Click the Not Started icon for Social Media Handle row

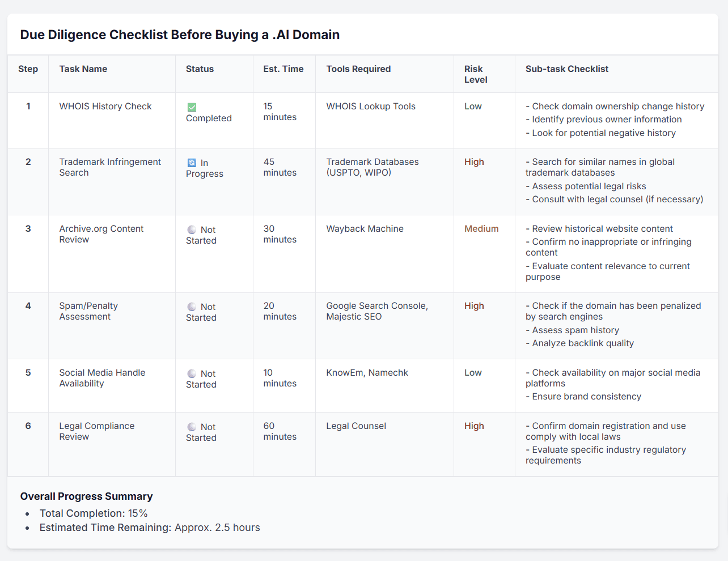coord(192,373)
